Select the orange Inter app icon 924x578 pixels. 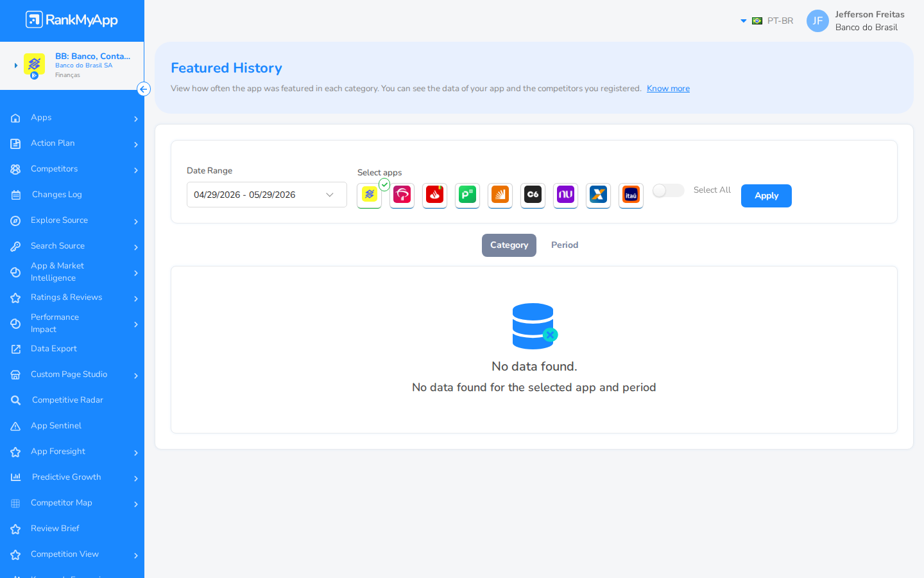pos(500,195)
